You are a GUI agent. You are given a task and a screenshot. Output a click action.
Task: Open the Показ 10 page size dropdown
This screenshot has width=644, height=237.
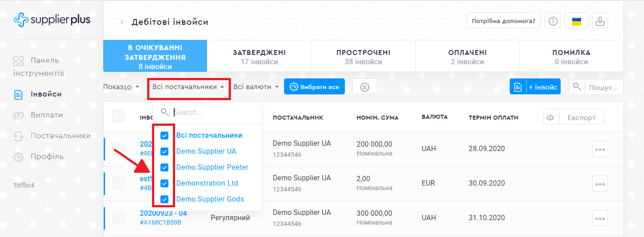pos(121,87)
